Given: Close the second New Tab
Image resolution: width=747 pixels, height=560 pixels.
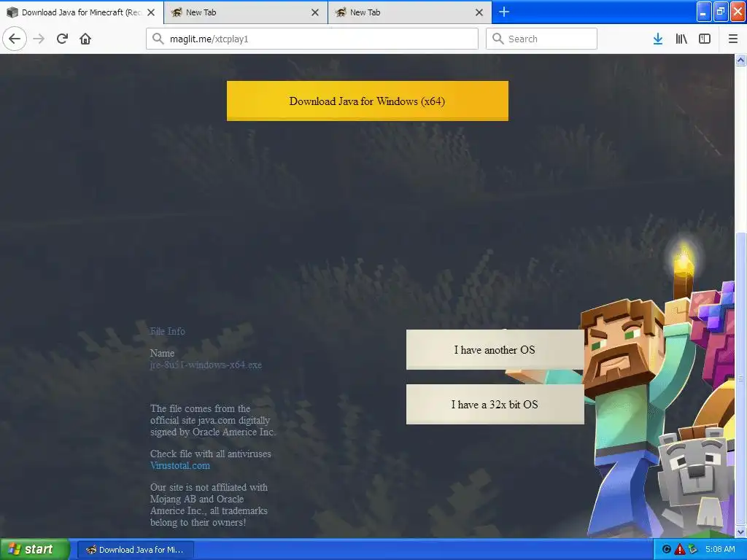Looking at the screenshot, I should [315, 12].
